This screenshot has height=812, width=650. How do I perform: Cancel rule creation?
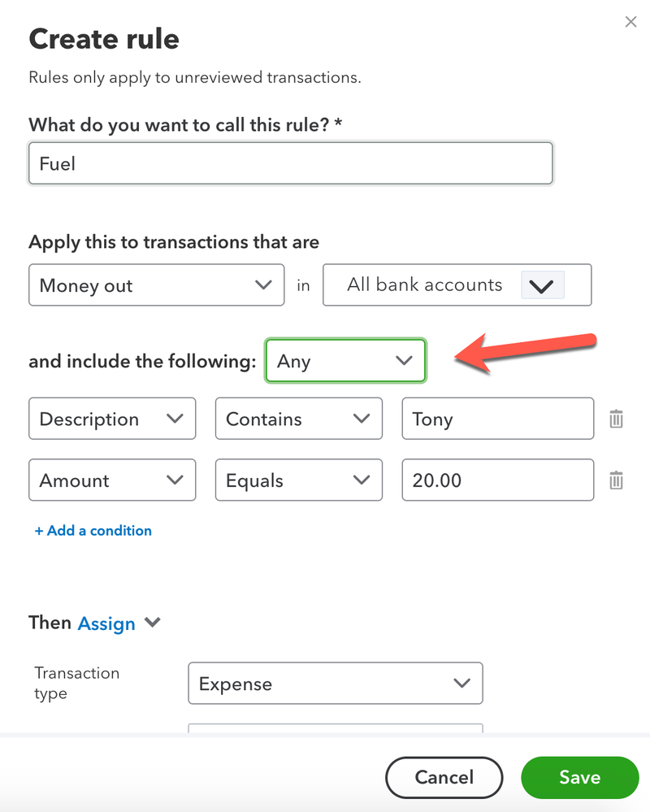[444, 777]
